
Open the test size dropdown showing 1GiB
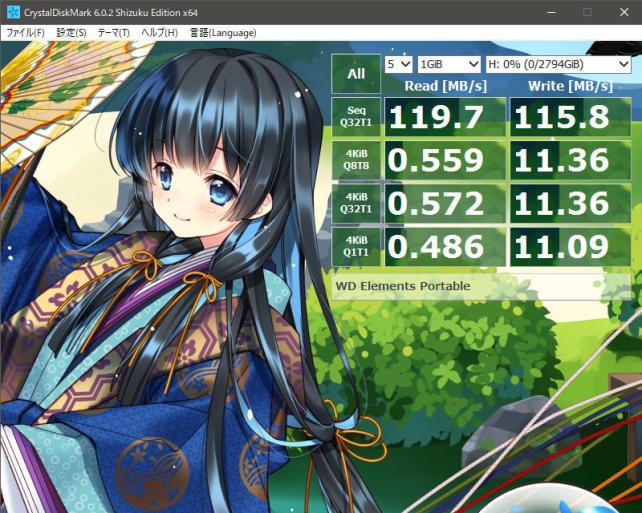449,64
